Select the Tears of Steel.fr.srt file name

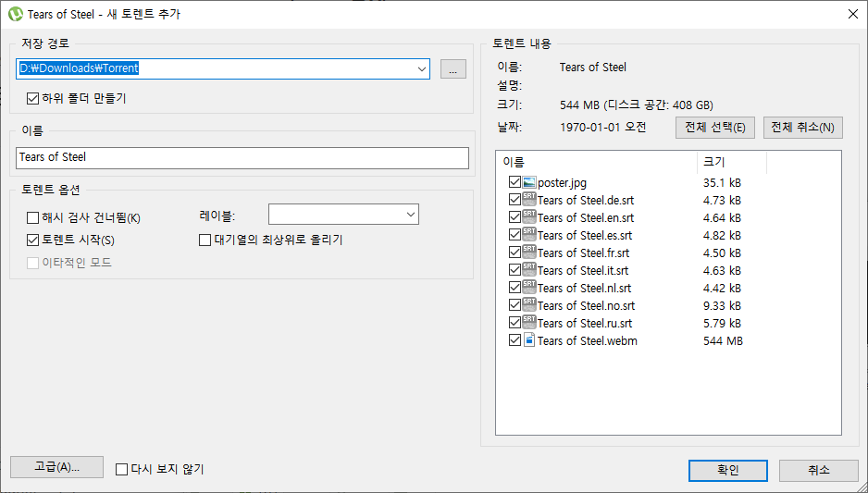pos(584,253)
